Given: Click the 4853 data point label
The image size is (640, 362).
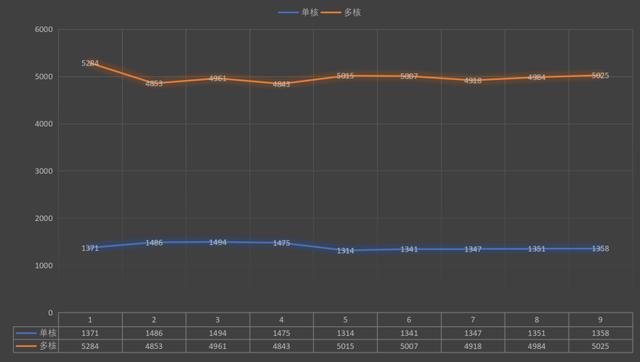Looking at the screenshot, I should pos(154,83).
